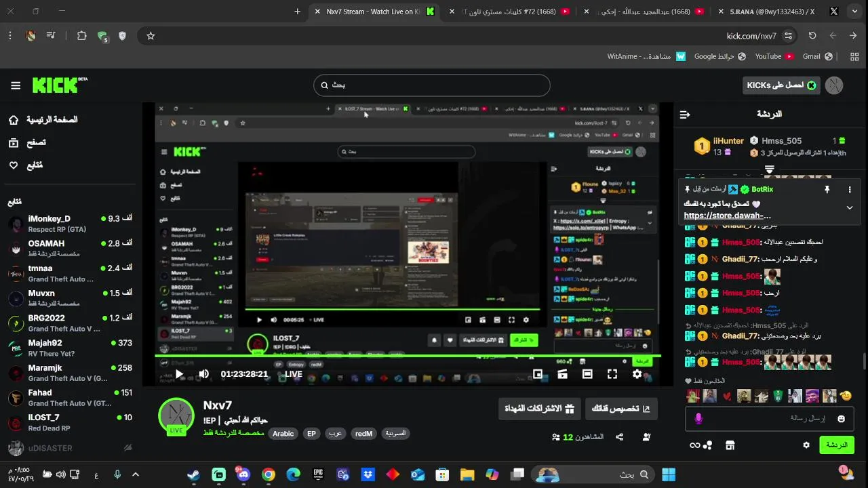Play the Nxv7 video stream
This screenshot has width=868, height=488.
coord(179,374)
